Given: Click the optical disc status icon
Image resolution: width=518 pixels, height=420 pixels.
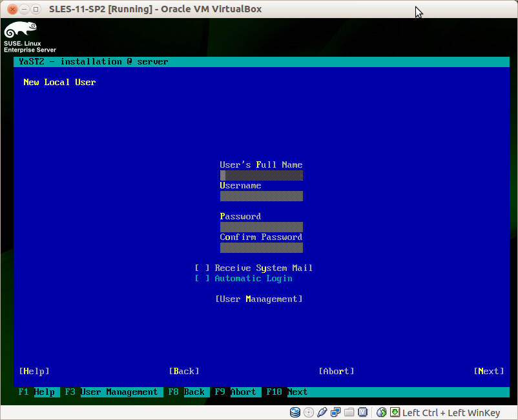Looking at the screenshot, I should tap(309, 412).
